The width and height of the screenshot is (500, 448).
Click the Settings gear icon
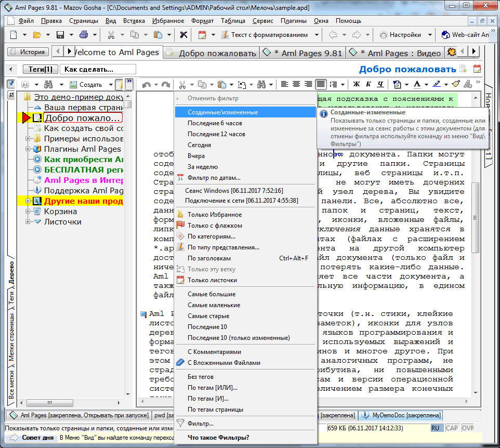[x=384, y=35]
